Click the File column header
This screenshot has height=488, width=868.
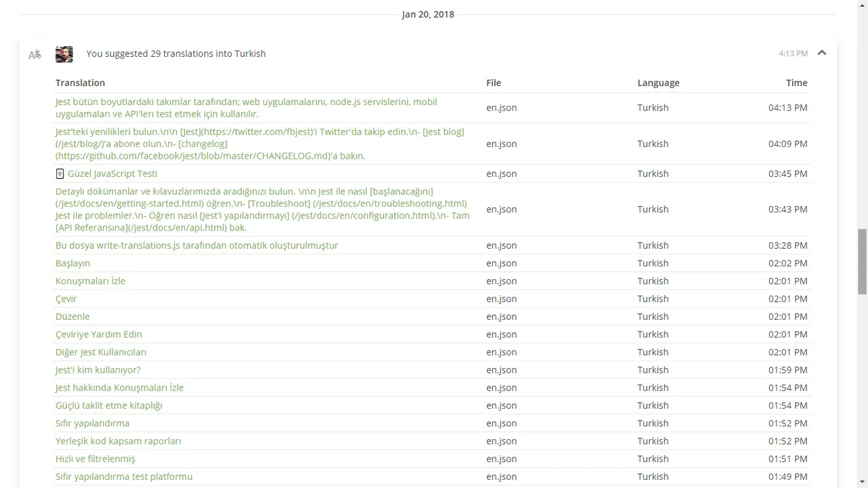point(494,83)
